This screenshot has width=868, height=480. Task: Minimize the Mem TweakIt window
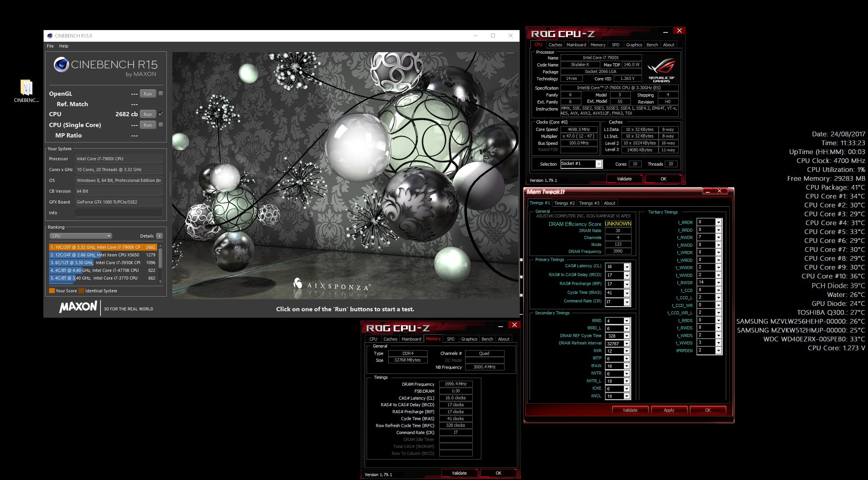click(x=708, y=191)
